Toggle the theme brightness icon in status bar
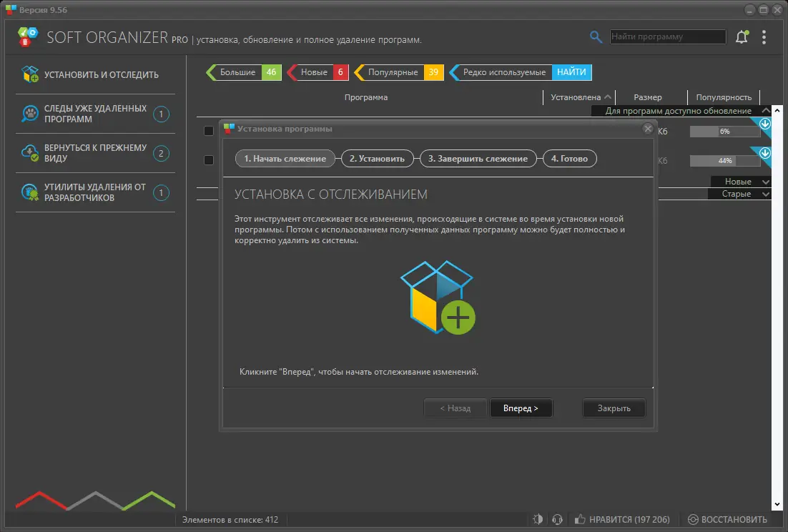Viewport: 788px width, 532px height. [x=538, y=519]
